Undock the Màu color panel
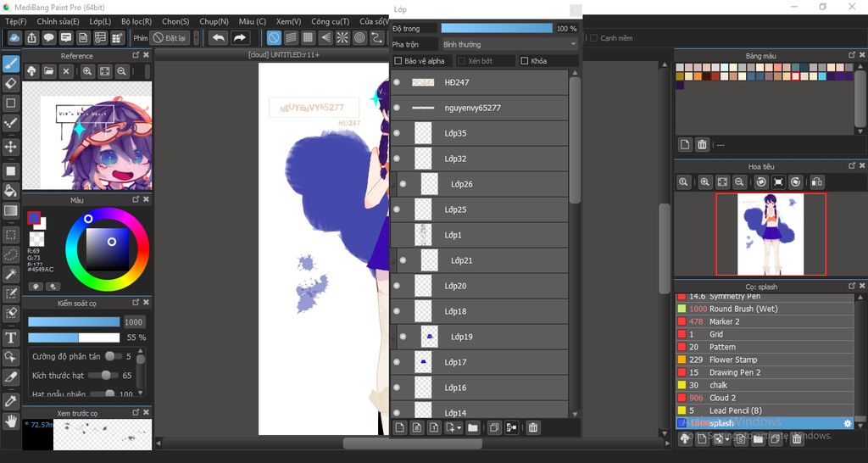Screen dimensions: 868x463 click(136, 199)
